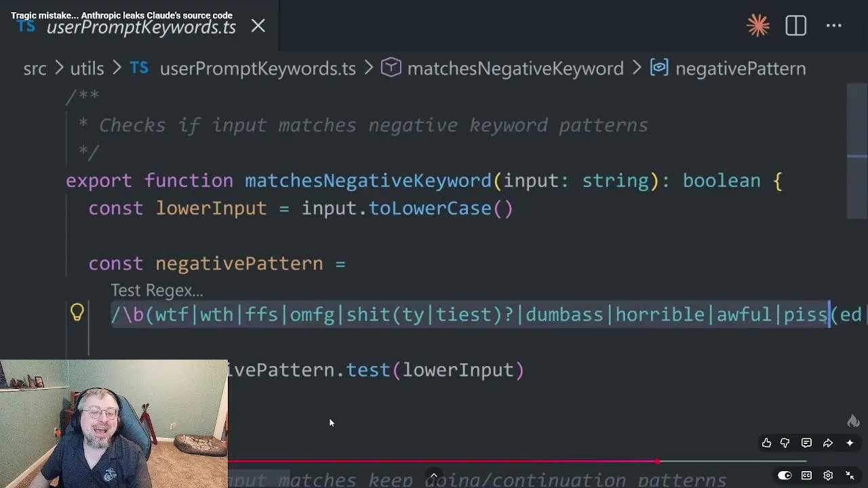Expand the upward chevron above the progress bar
This screenshot has width=868, height=488.
[433, 474]
